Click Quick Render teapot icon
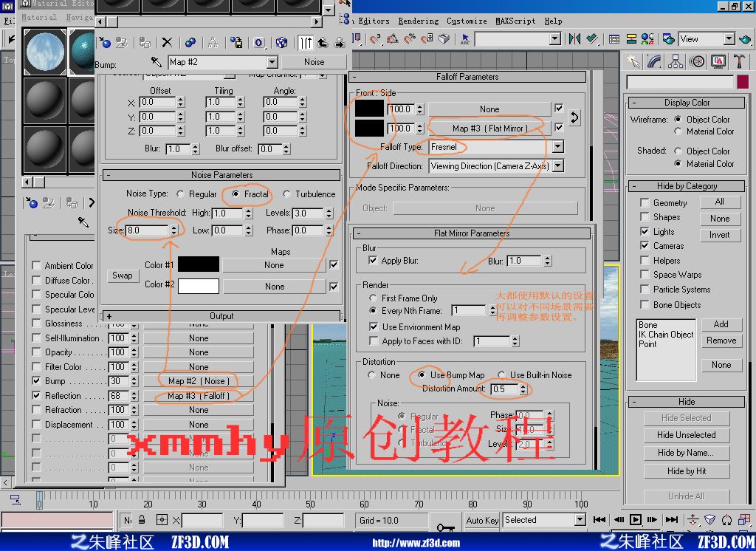This screenshot has width=756, height=551. coord(746,38)
